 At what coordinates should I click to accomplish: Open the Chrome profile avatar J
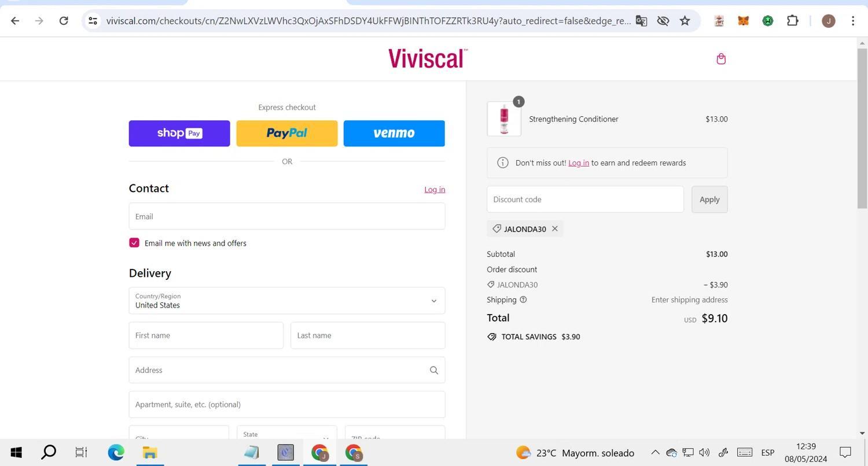pyautogui.click(x=829, y=21)
